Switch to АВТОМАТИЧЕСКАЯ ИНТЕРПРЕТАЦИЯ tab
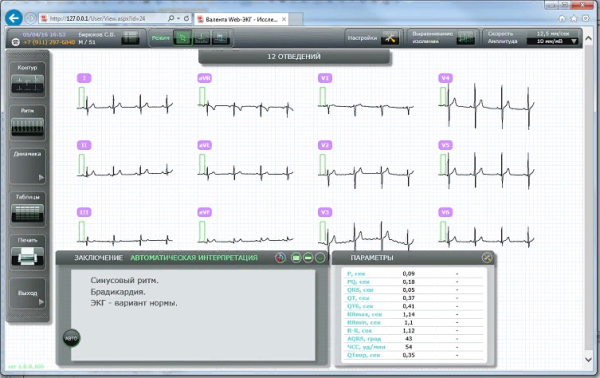The image size is (600, 378). tap(194, 258)
